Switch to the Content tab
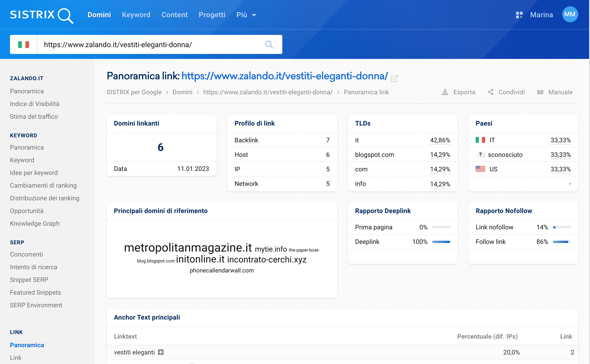This screenshot has height=364, width=590. pos(175,15)
